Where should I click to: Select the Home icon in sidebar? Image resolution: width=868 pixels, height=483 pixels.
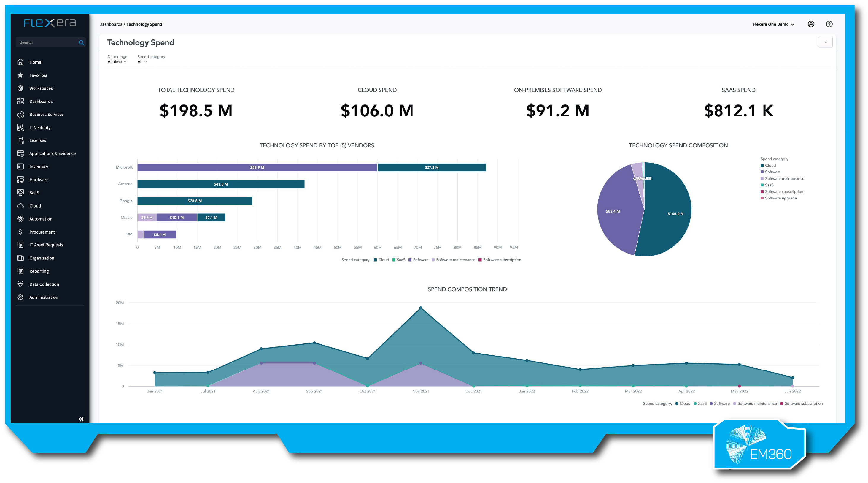(20, 62)
